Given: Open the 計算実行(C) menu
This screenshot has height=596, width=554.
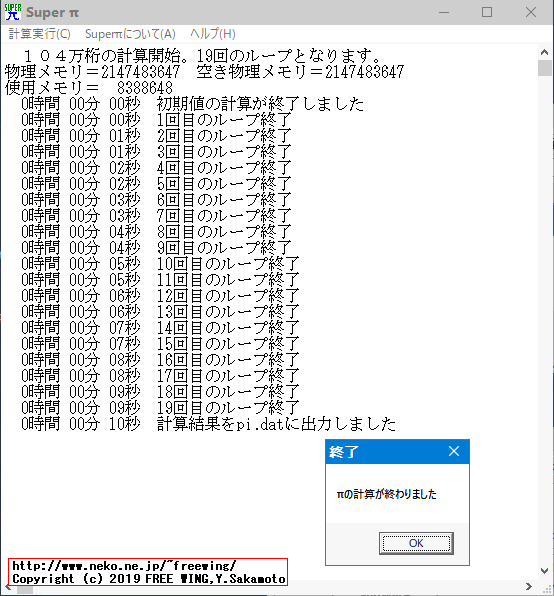Looking at the screenshot, I should pos(40,34).
